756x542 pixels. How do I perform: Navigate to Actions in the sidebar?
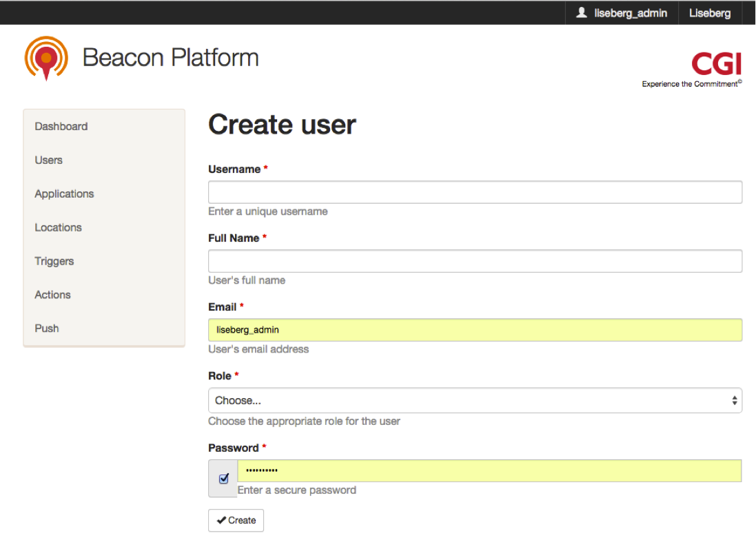point(52,295)
